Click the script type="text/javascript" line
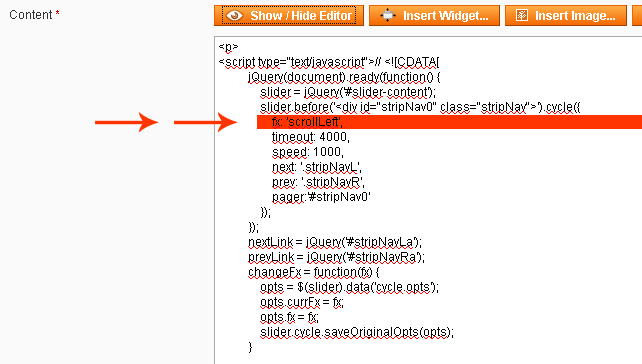642x364 pixels. [x=329, y=62]
